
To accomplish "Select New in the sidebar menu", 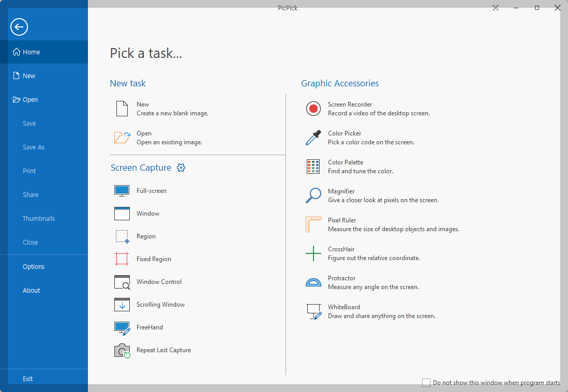I will tap(44, 76).
